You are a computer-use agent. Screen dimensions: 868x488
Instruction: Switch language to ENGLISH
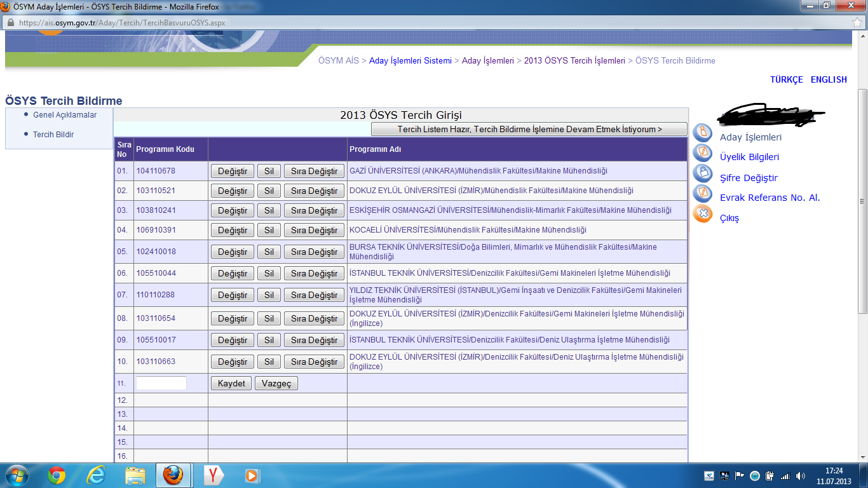pyautogui.click(x=829, y=79)
